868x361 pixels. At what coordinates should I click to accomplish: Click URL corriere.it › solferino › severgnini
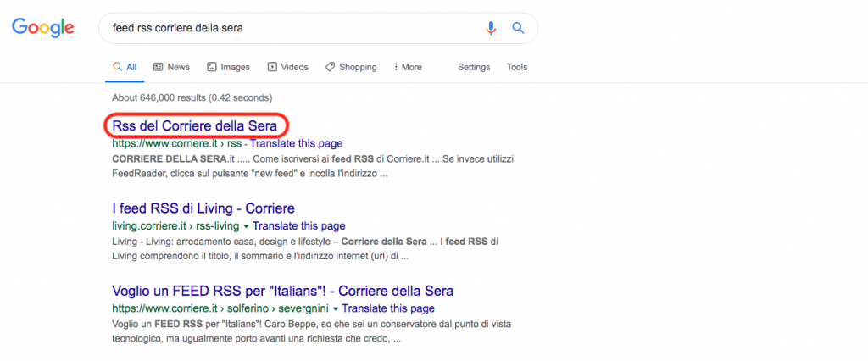pyautogui.click(x=220, y=308)
